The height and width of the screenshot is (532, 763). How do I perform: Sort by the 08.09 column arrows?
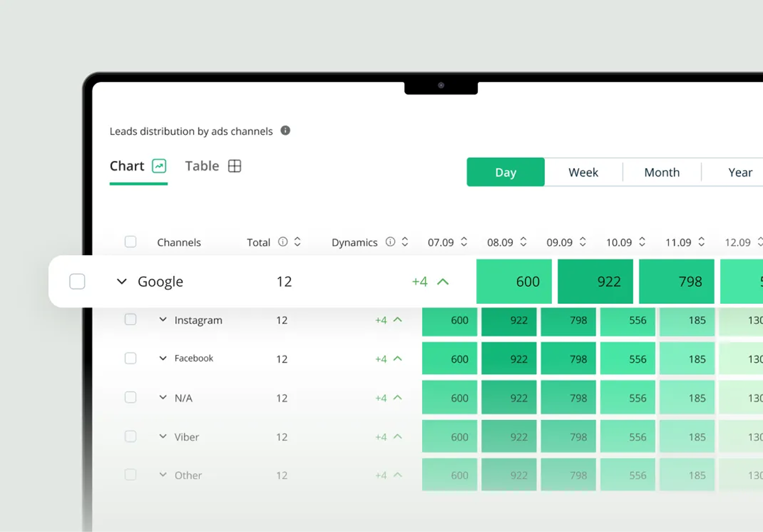[x=523, y=241]
